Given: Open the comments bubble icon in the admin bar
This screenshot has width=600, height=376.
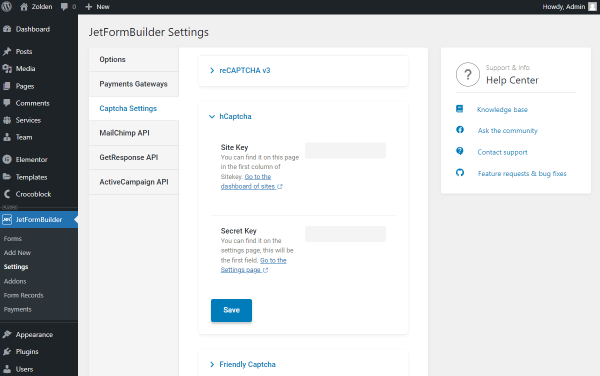Looking at the screenshot, I should click(x=64, y=7).
